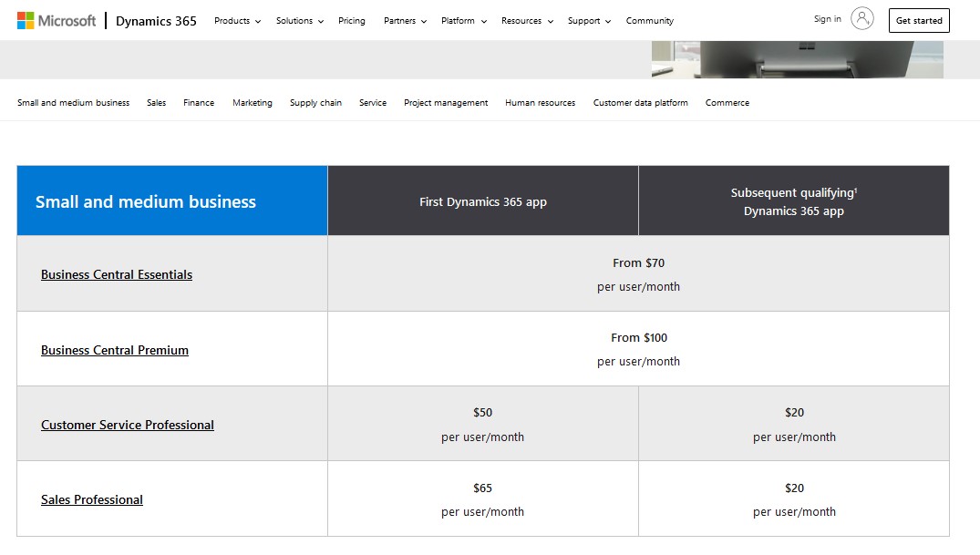980x555 pixels.
Task: Click the account sign-in person icon
Action: (x=861, y=18)
